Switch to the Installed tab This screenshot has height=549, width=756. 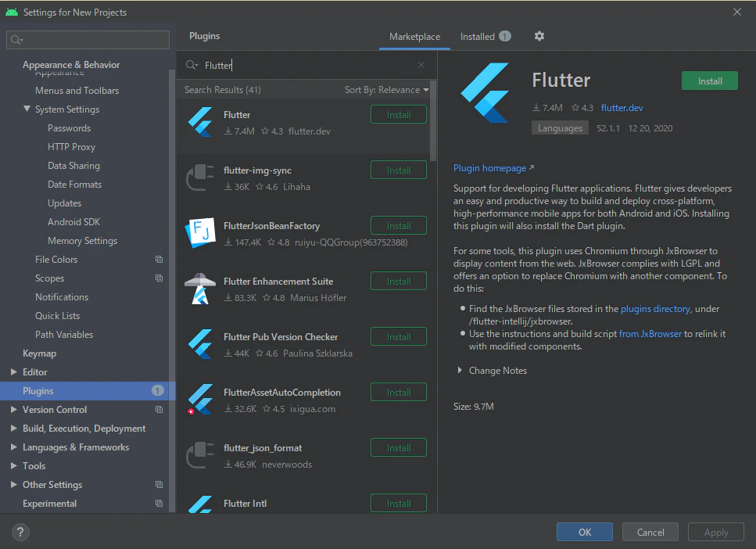(x=485, y=37)
